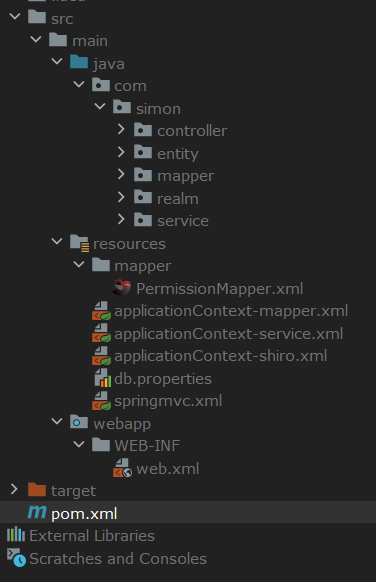Collapse the WEB-INF folder chevron
Screen dimensions: 376x582
coord(79,444)
